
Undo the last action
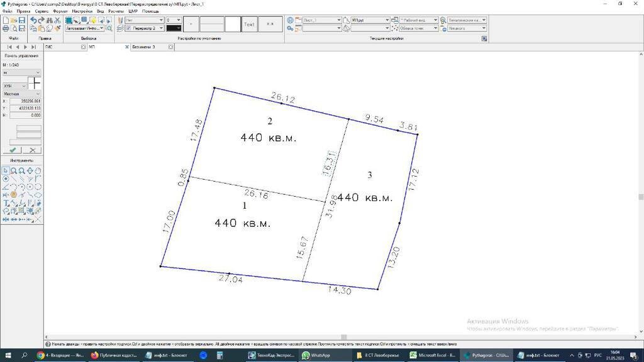pyautogui.click(x=34, y=20)
